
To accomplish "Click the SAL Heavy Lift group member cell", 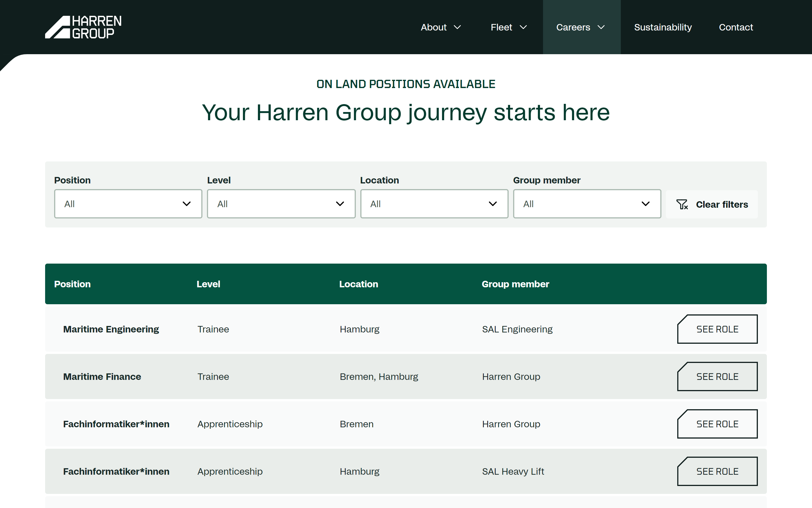I will pyautogui.click(x=513, y=471).
